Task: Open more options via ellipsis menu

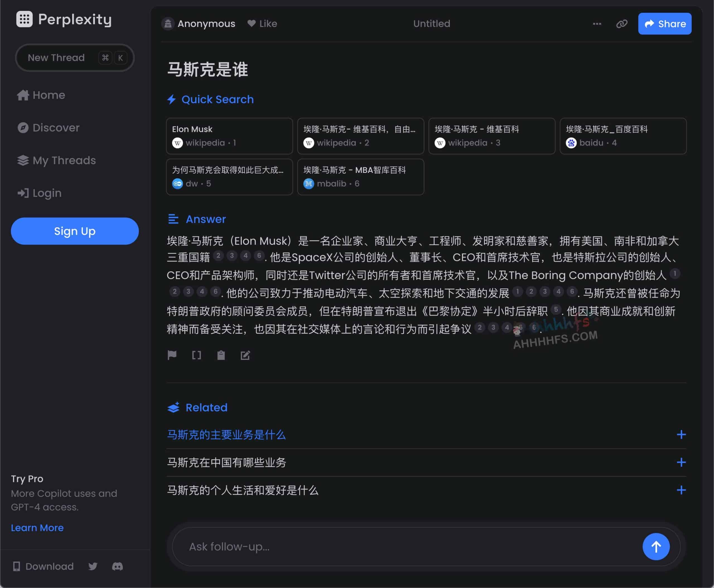Action: click(597, 24)
